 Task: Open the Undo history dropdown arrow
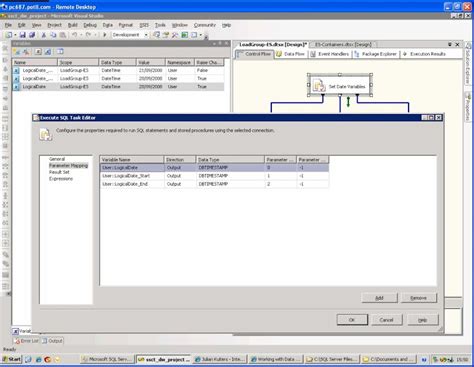click(x=81, y=35)
